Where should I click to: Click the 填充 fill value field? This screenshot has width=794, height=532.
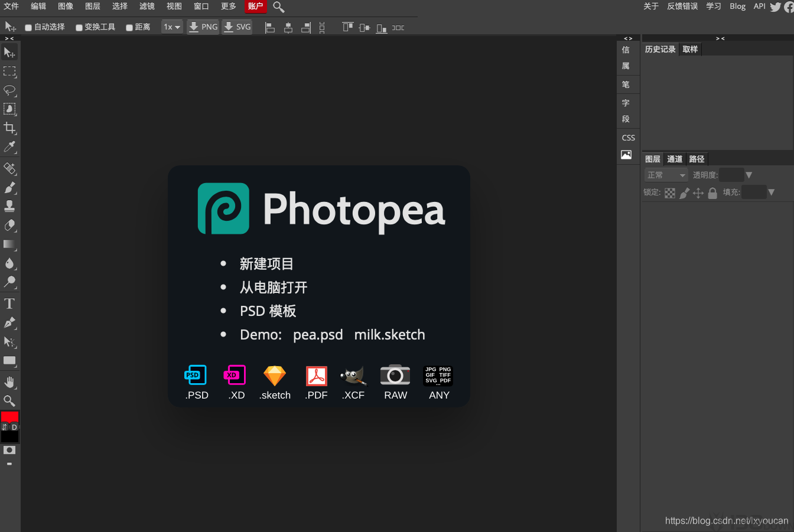(x=754, y=192)
